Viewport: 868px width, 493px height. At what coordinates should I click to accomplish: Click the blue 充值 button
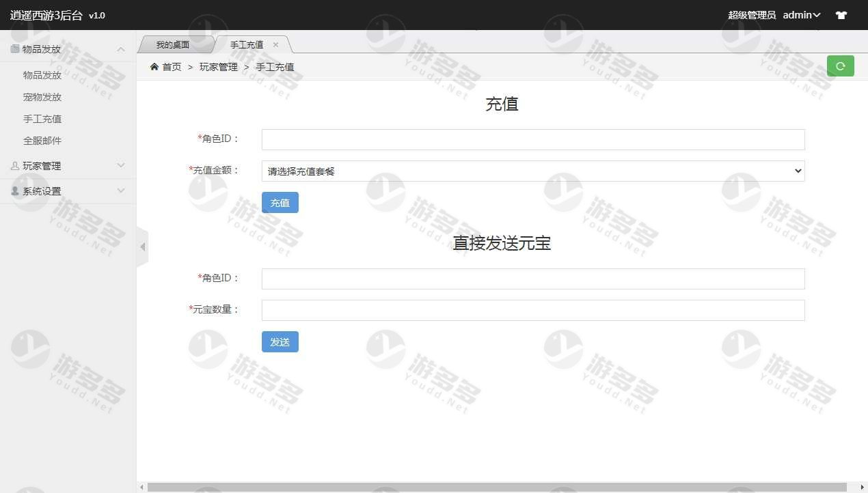[280, 203]
